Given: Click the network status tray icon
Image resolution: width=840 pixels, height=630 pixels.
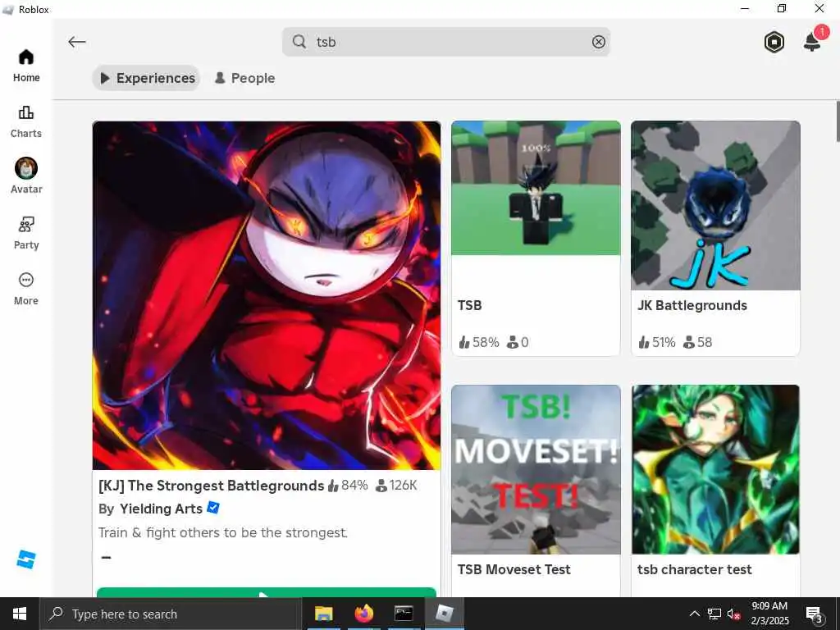Looking at the screenshot, I should click(x=714, y=614).
